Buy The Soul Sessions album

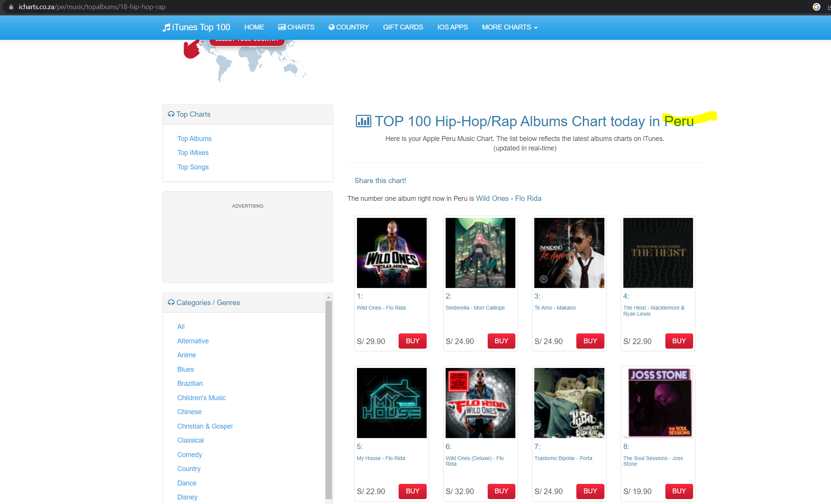[679, 491]
